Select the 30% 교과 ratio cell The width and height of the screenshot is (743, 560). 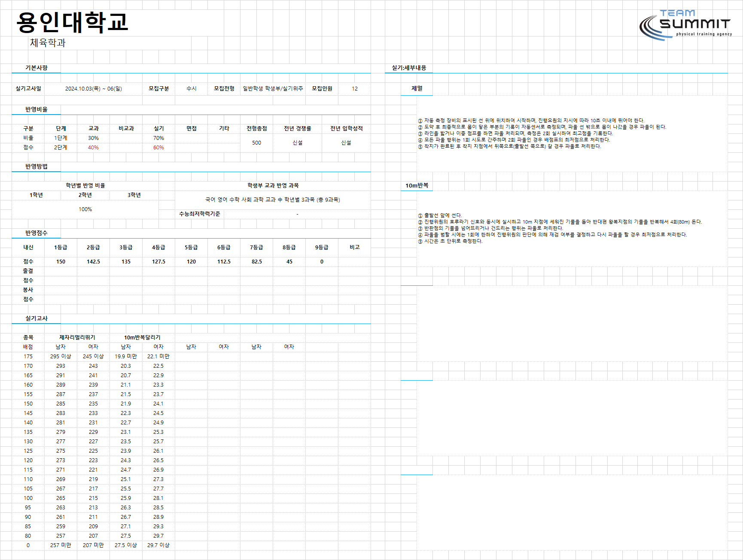click(x=94, y=138)
